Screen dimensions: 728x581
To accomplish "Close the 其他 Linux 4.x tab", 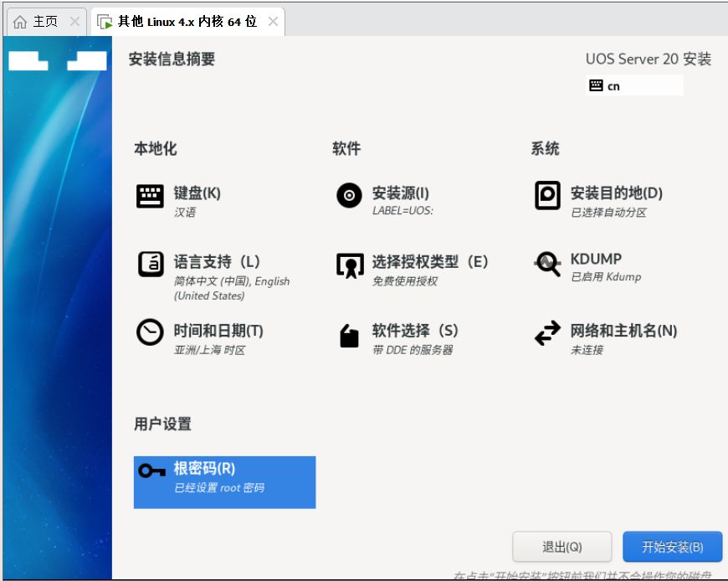I will pos(273,22).
